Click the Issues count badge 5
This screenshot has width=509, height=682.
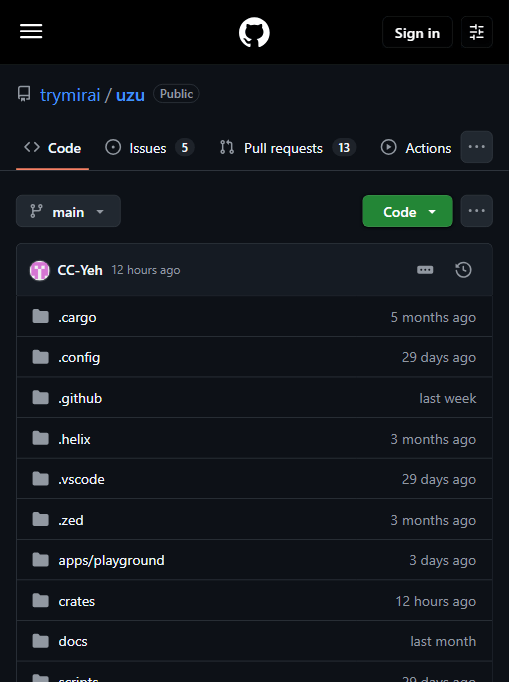click(x=185, y=148)
